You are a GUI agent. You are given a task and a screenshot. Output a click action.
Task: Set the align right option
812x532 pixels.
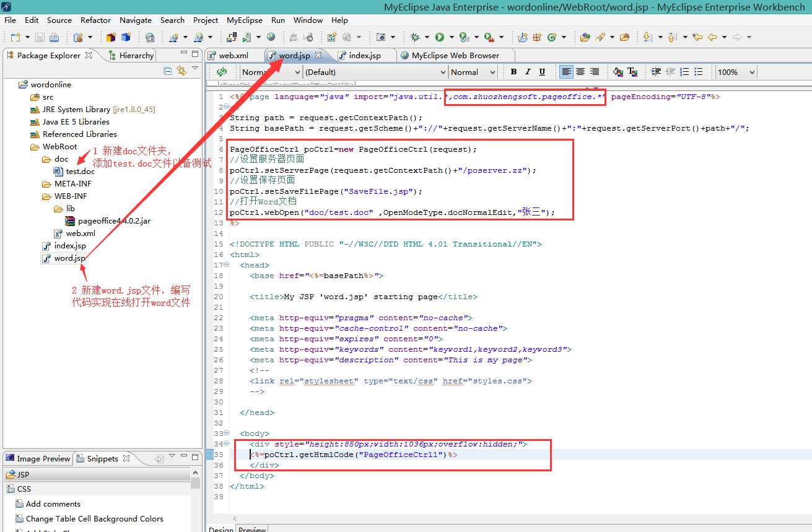click(x=595, y=72)
